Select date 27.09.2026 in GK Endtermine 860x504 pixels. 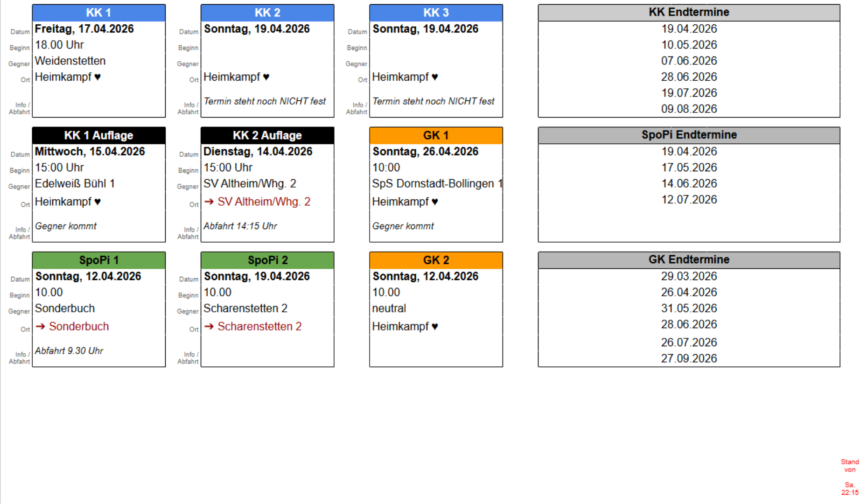click(689, 358)
